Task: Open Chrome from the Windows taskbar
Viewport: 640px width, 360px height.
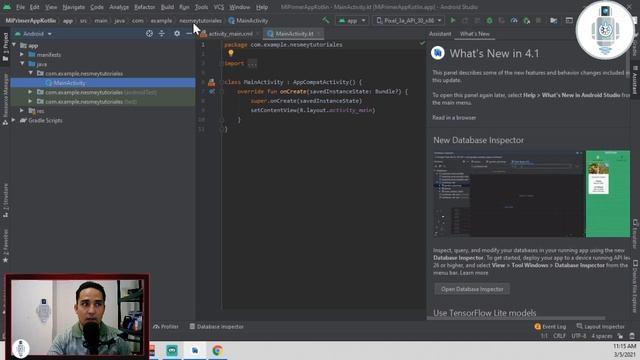Action: (x=218, y=350)
